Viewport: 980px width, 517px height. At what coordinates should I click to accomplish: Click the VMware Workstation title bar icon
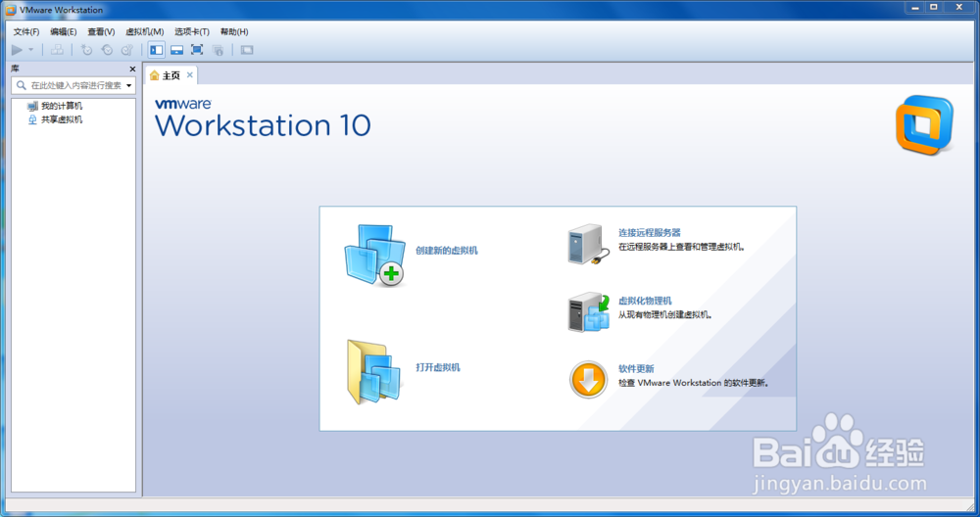tap(11, 10)
